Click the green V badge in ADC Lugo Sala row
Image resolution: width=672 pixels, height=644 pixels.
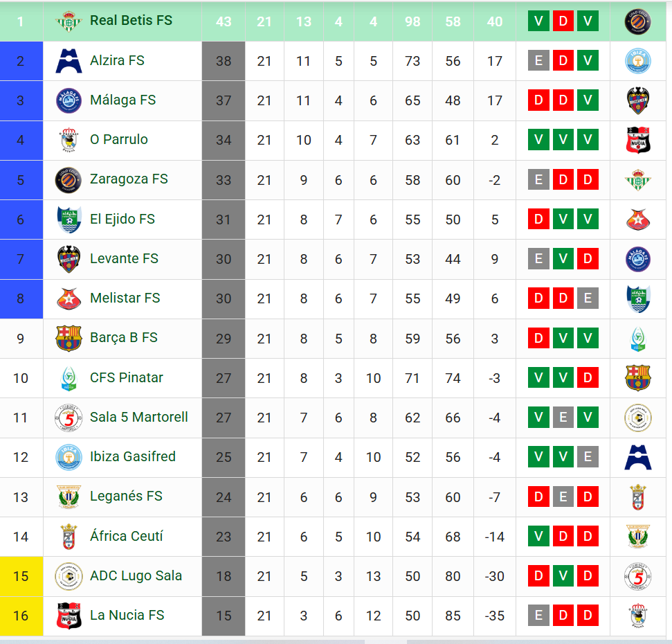(x=563, y=576)
